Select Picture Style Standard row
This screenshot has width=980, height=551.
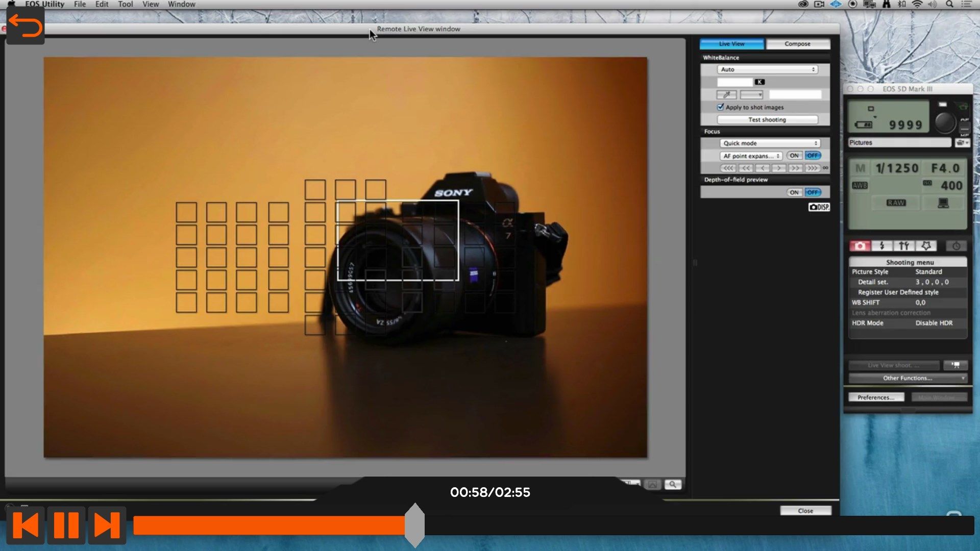tap(908, 272)
